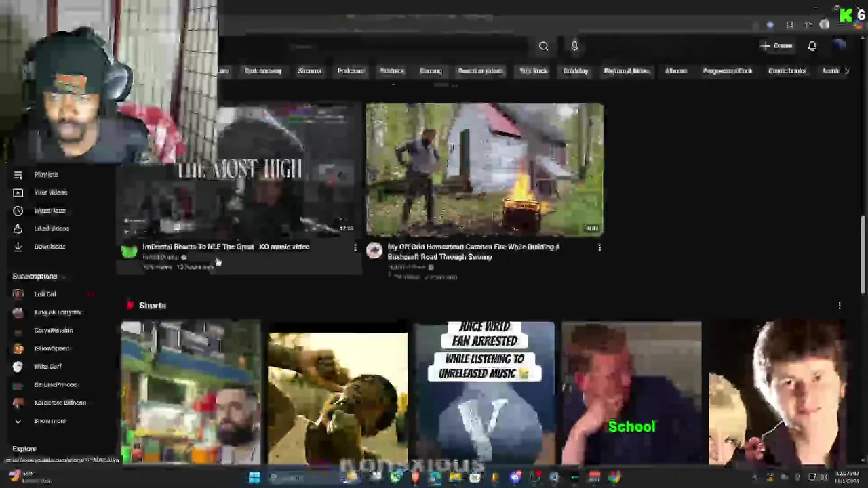868x488 pixels.
Task: Open the Lofi Girl subscription channel
Action: (45, 294)
